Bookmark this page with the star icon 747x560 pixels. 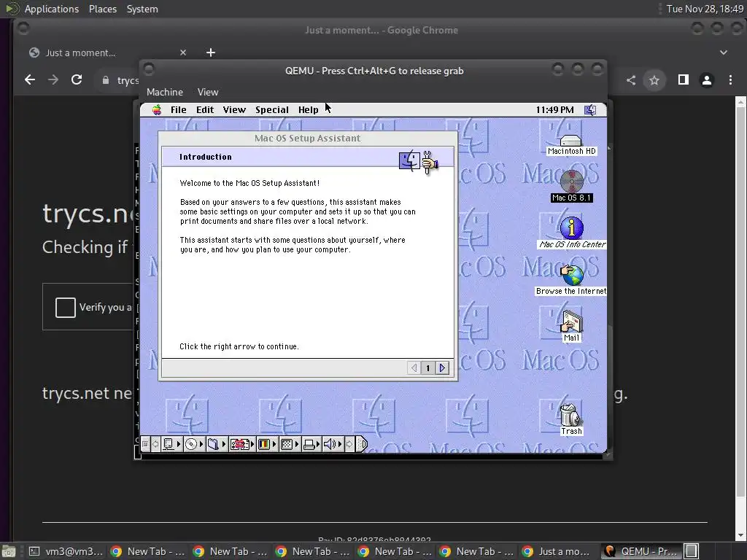point(654,80)
